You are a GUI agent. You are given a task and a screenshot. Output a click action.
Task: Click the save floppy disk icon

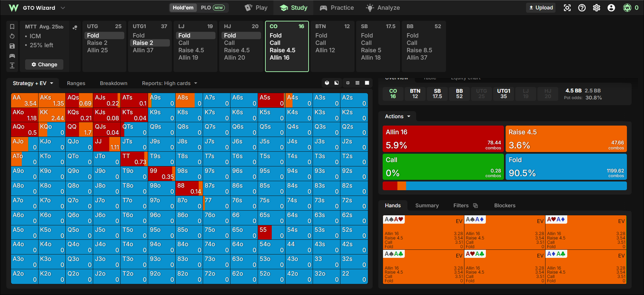(x=12, y=46)
